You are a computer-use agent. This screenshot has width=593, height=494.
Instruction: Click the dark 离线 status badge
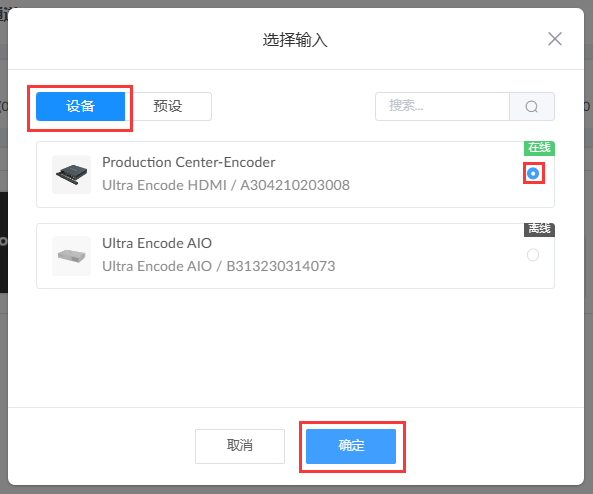(x=539, y=229)
